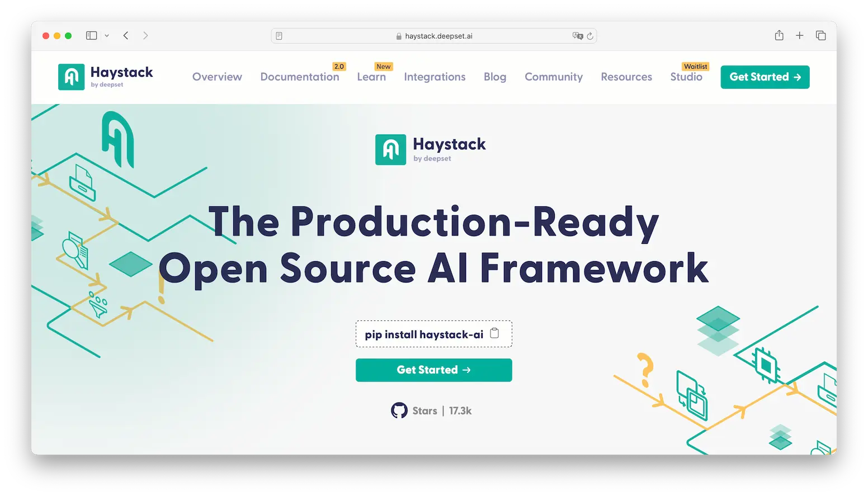868x496 pixels.
Task: Copy the pip install command via clipboard icon
Action: [x=494, y=333]
